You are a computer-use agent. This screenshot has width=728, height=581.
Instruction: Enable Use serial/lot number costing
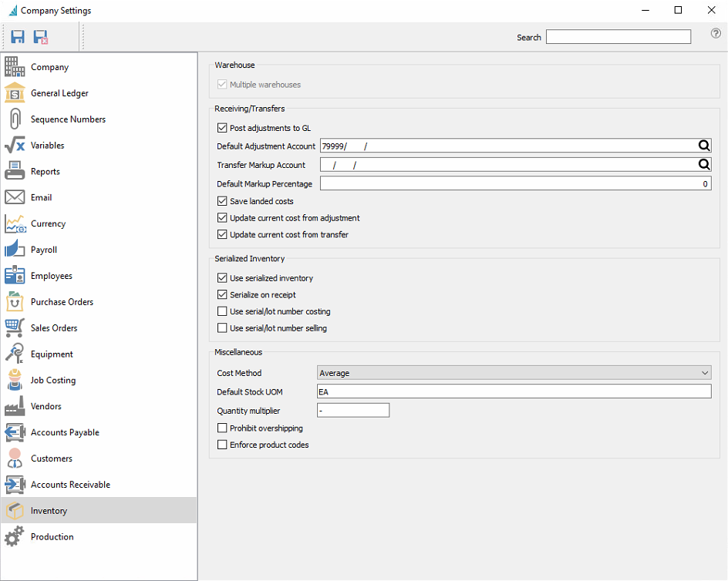pos(222,311)
